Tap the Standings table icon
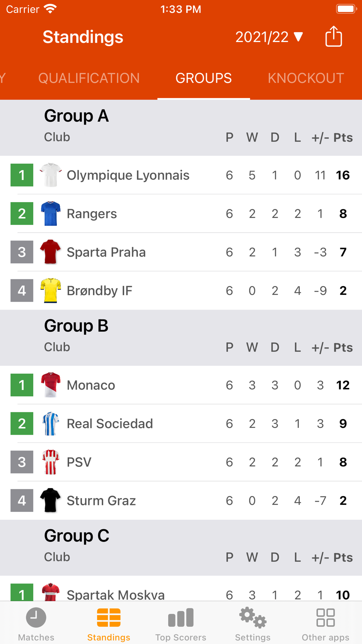 tap(109, 617)
